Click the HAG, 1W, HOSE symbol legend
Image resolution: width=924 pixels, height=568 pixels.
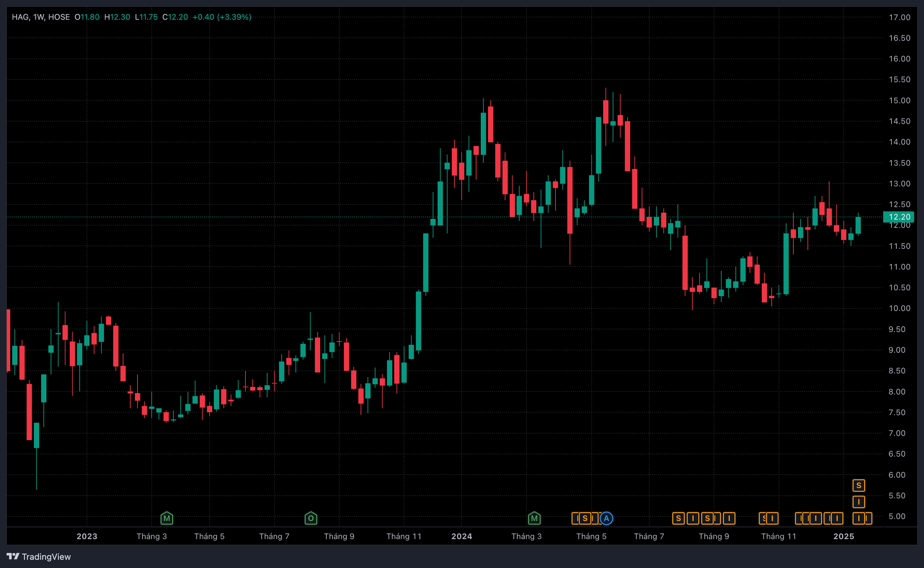[x=40, y=17]
